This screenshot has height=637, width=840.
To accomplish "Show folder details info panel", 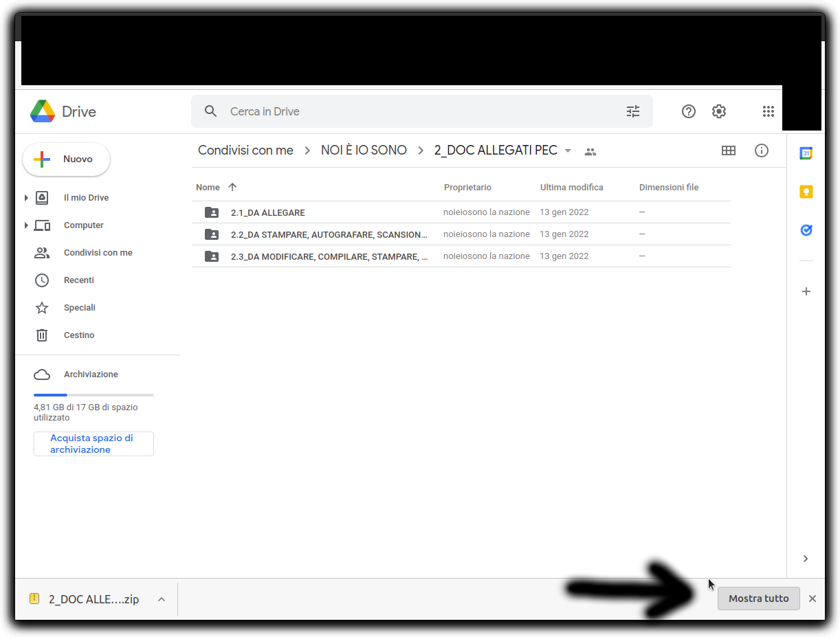I will point(761,150).
